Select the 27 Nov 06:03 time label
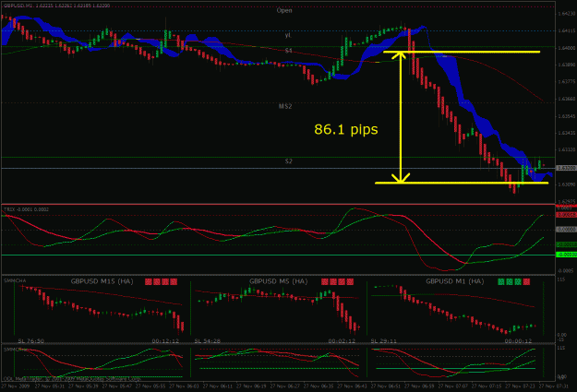 tap(184, 386)
